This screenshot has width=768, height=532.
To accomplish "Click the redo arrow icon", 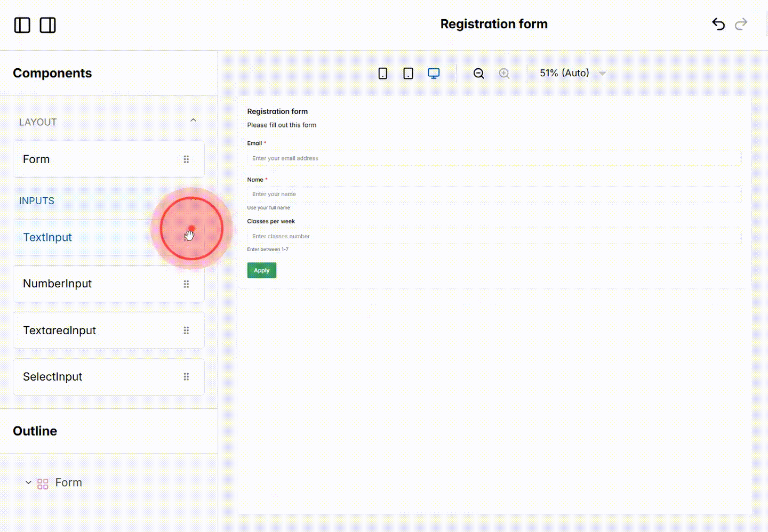I will coord(741,25).
